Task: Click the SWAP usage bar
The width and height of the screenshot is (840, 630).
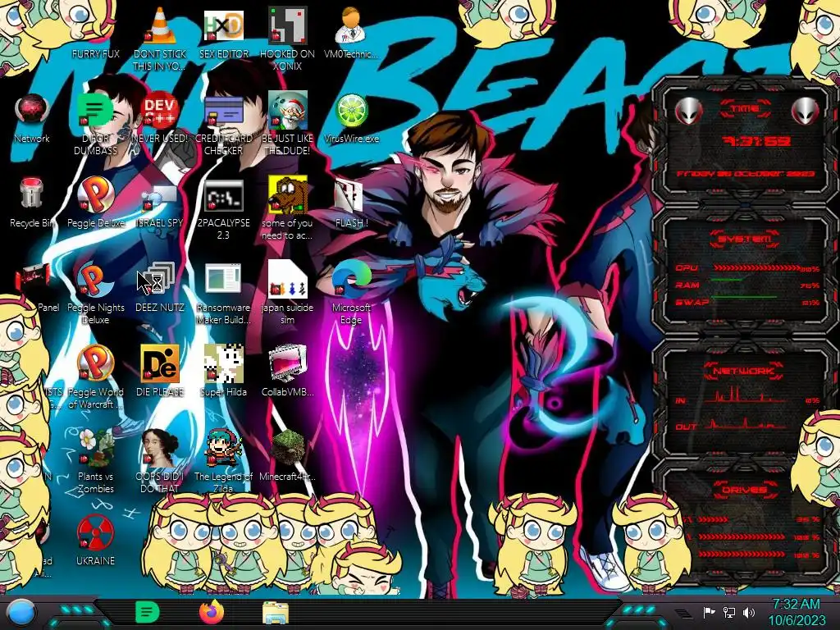Action: [x=743, y=296]
